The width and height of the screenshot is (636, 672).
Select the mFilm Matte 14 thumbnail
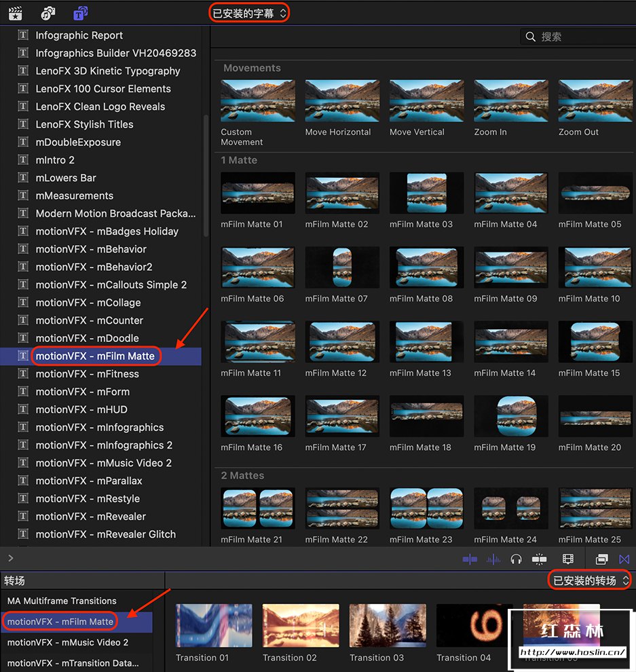point(511,341)
